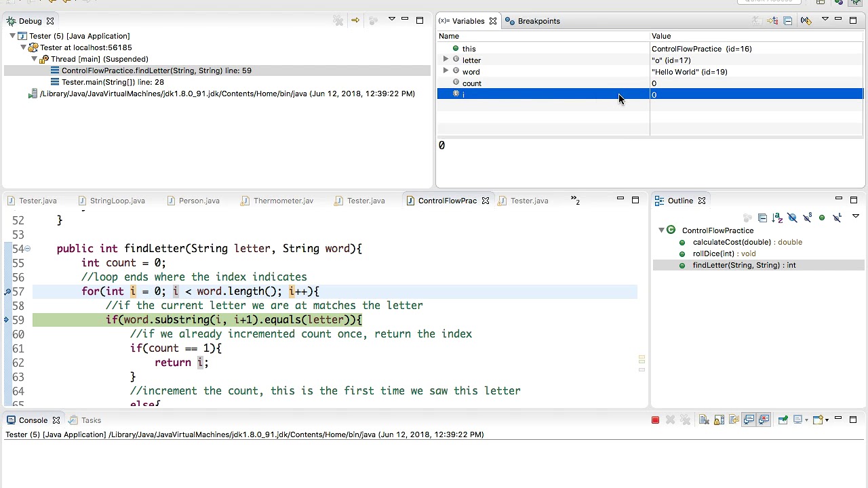
Task: Collapse all in Variables view toolbar
Action: click(787, 21)
